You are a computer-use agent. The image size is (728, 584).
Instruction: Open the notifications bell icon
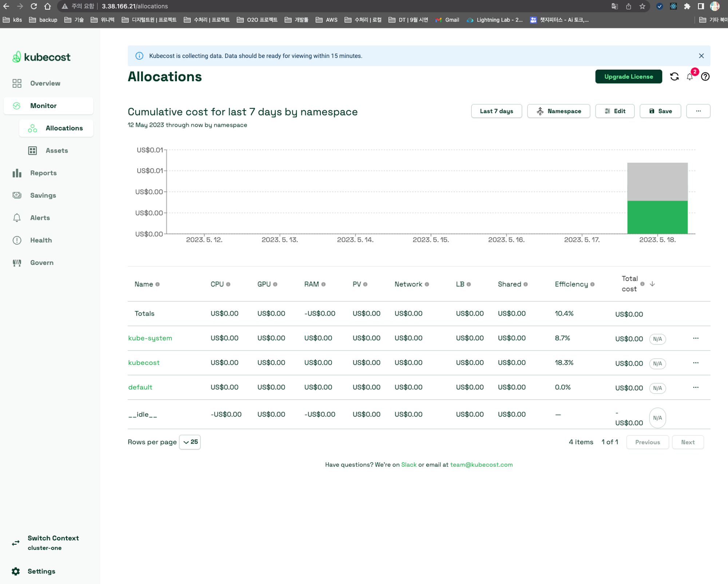pyautogui.click(x=689, y=76)
